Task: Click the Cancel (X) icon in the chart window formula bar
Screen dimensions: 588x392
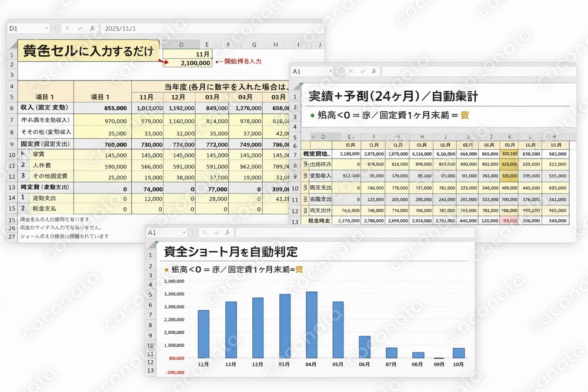Action: pyautogui.click(x=205, y=232)
